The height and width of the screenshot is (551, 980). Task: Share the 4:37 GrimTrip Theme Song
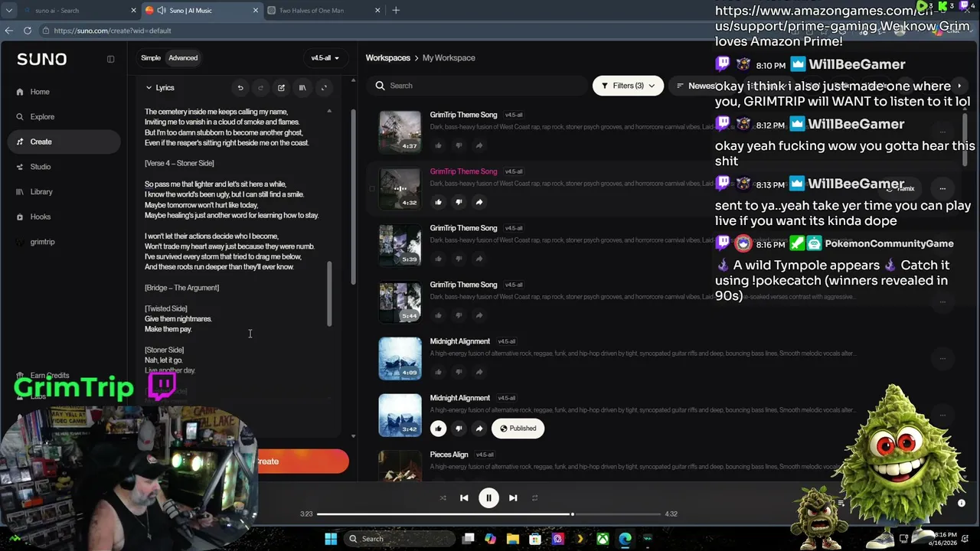click(x=479, y=145)
